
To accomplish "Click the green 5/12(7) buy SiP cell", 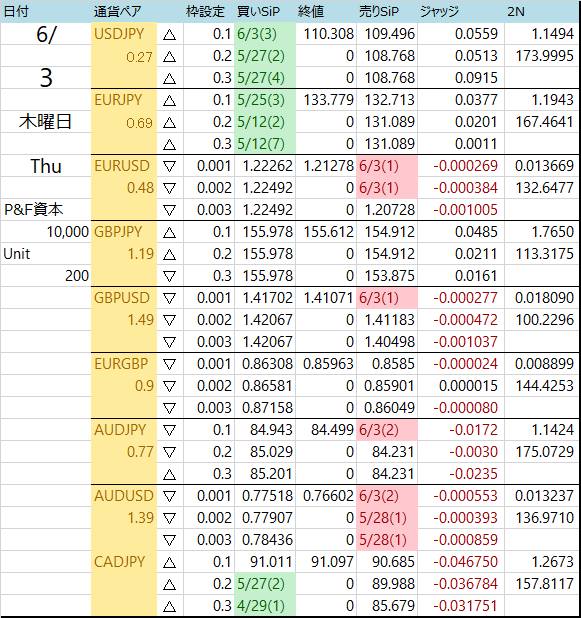I will (x=265, y=144).
